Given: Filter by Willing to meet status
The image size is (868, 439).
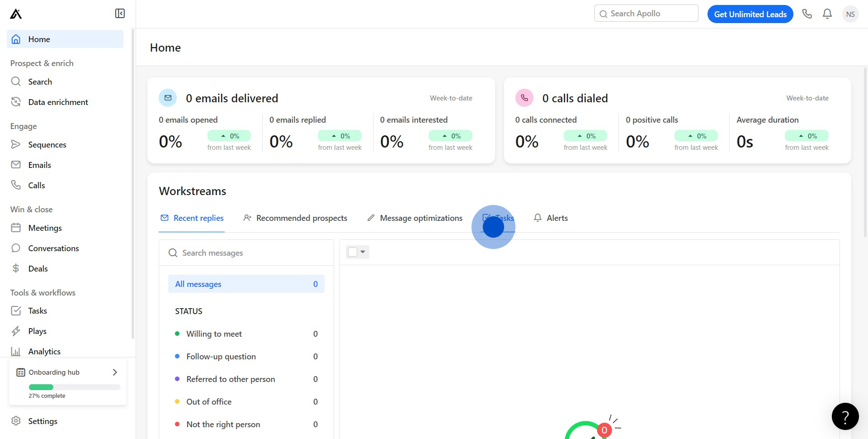Looking at the screenshot, I should (214, 334).
